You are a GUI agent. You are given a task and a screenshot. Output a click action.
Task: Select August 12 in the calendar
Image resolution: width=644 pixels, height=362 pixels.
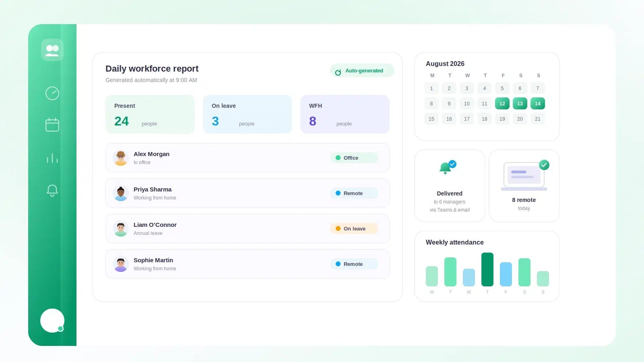click(x=502, y=103)
